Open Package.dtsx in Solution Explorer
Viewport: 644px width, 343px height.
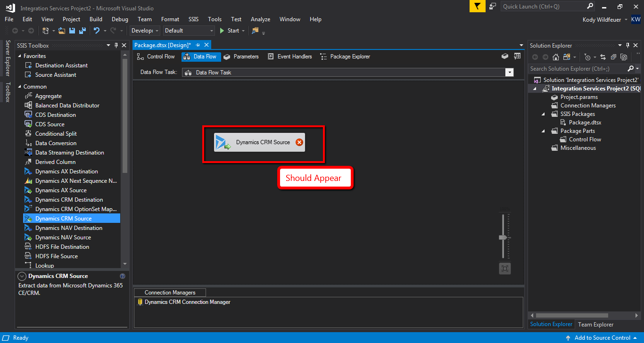click(585, 122)
